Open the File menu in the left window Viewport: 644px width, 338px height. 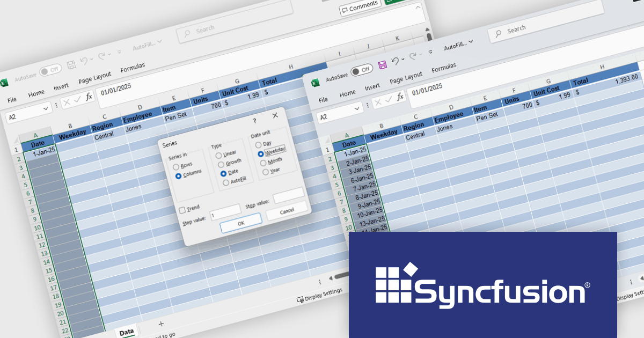12,99
